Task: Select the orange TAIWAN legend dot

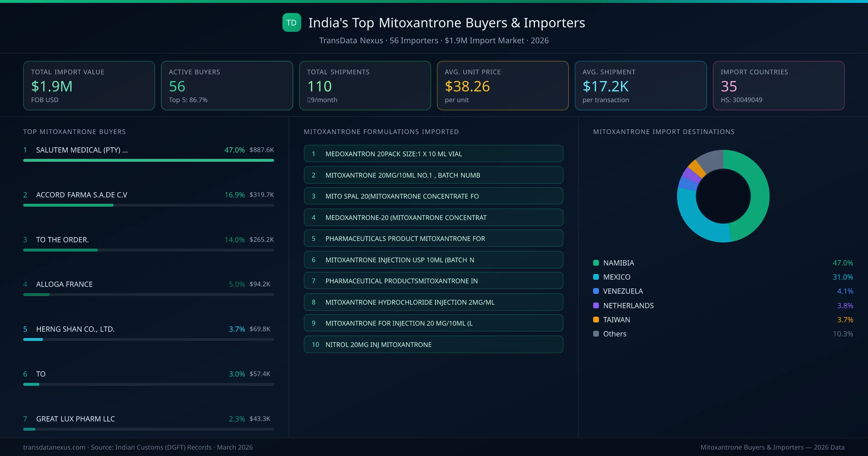Action: tap(596, 320)
